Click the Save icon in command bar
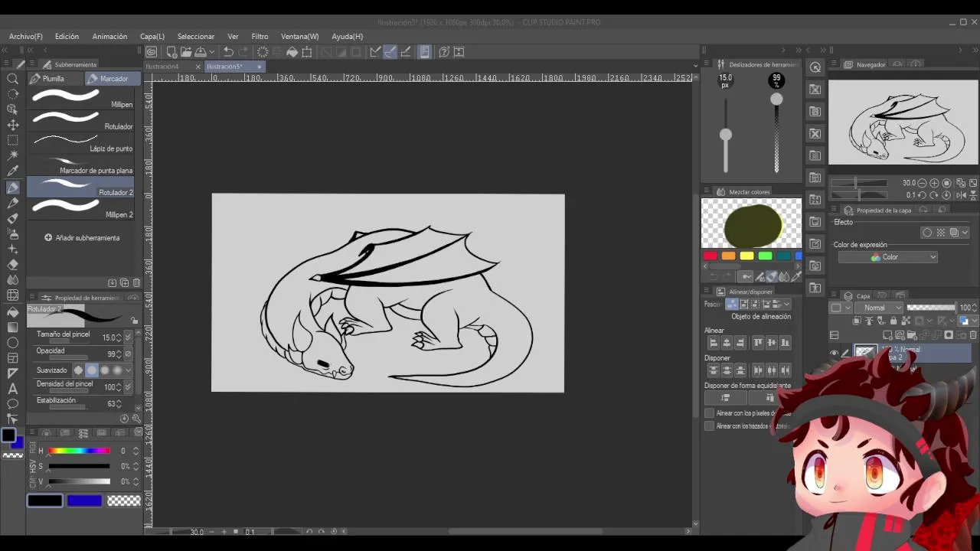This screenshot has height=551, width=980. tap(200, 52)
